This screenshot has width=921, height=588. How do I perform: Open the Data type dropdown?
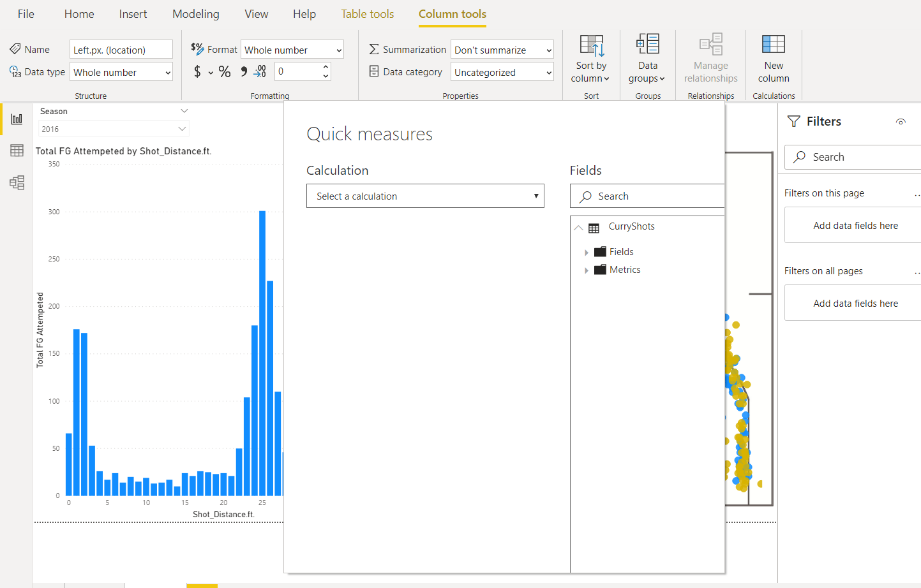tap(121, 72)
